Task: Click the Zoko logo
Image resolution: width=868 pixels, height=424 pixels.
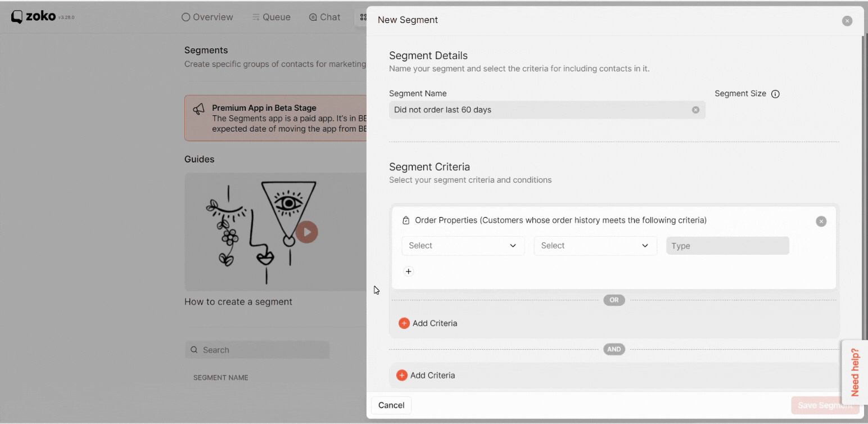Action: point(34,17)
